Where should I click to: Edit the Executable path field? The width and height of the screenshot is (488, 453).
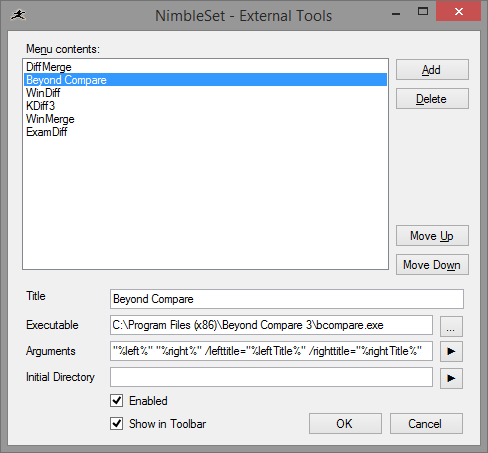[x=271, y=325]
